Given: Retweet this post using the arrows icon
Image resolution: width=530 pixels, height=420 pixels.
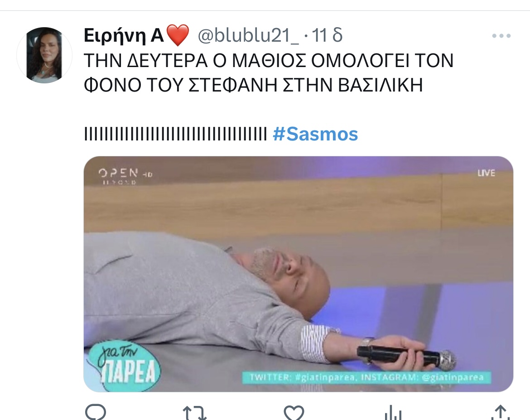Looking at the screenshot, I should coord(195,413).
